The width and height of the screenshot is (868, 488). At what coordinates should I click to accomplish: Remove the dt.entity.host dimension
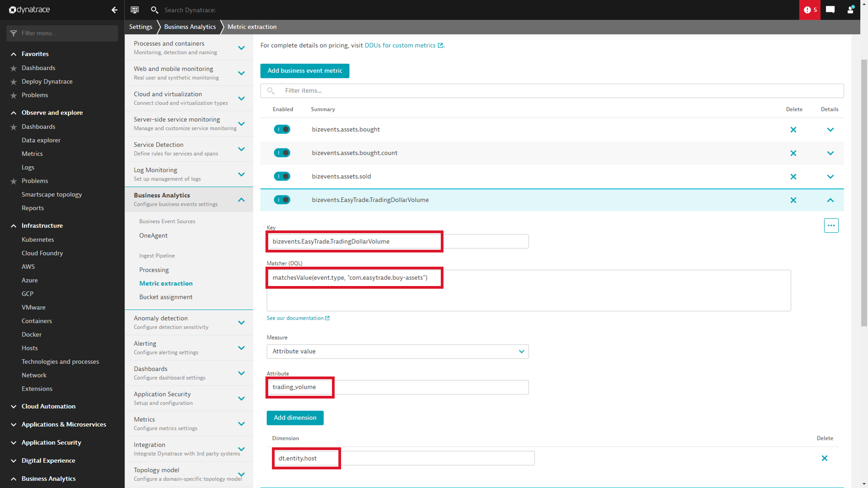[x=825, y=458]
